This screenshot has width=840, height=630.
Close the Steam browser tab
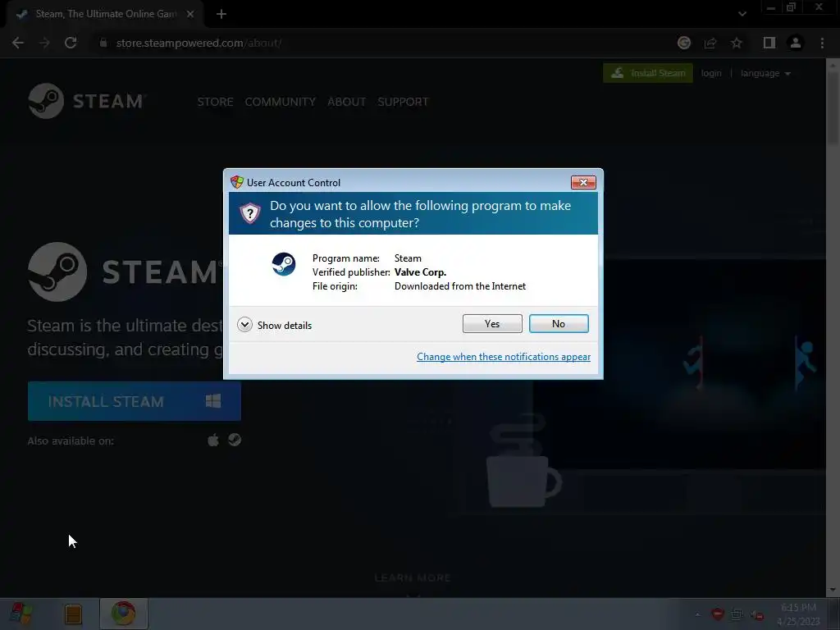pyautogui.click(x=190, y=14)
